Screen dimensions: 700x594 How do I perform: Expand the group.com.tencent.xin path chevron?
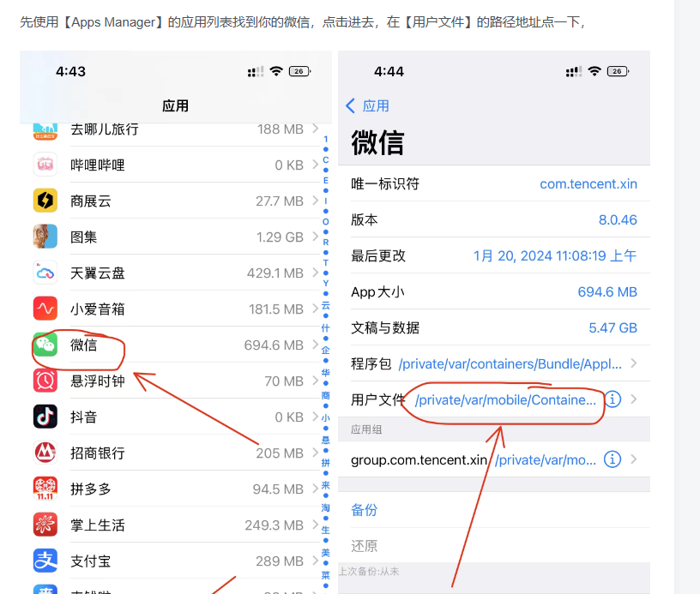click(x=636, y=459)
